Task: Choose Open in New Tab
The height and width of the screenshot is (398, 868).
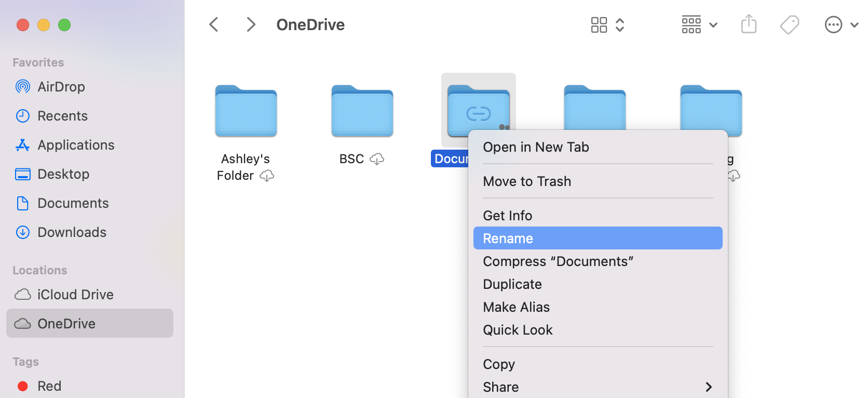Action: (598, 147)
